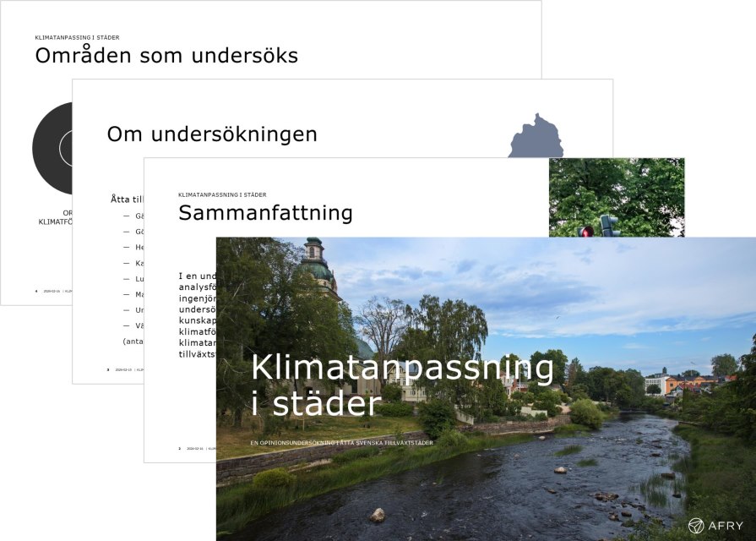Click 'KLIMATANPASSNING I STÄDER' label above Områden
The image size is (756, 541).
click(x=77, y=38)
